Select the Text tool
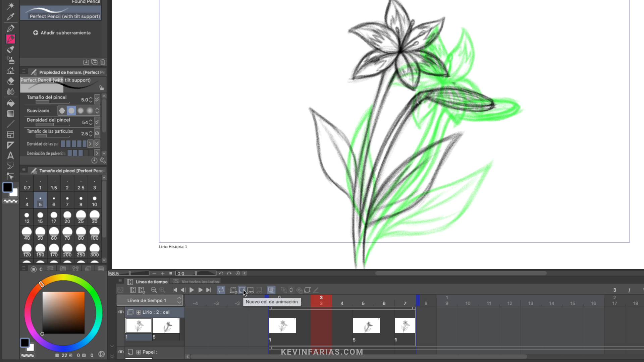644x362 pixels. 10,156
